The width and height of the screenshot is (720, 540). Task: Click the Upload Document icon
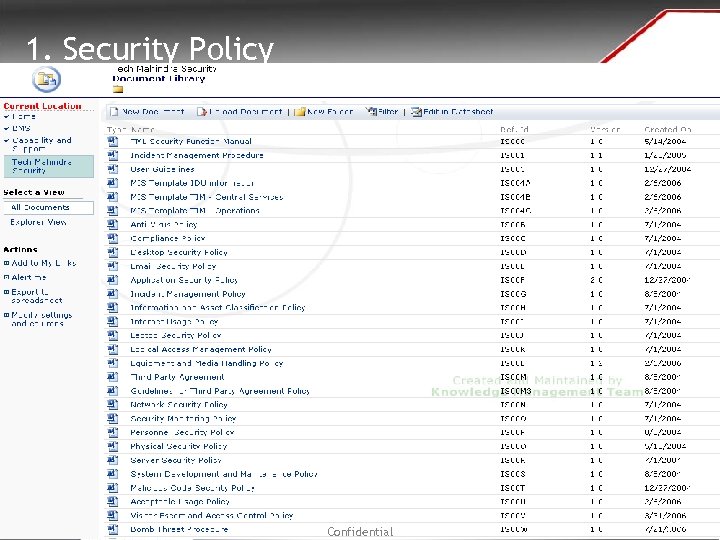click(x=202, y=112)
